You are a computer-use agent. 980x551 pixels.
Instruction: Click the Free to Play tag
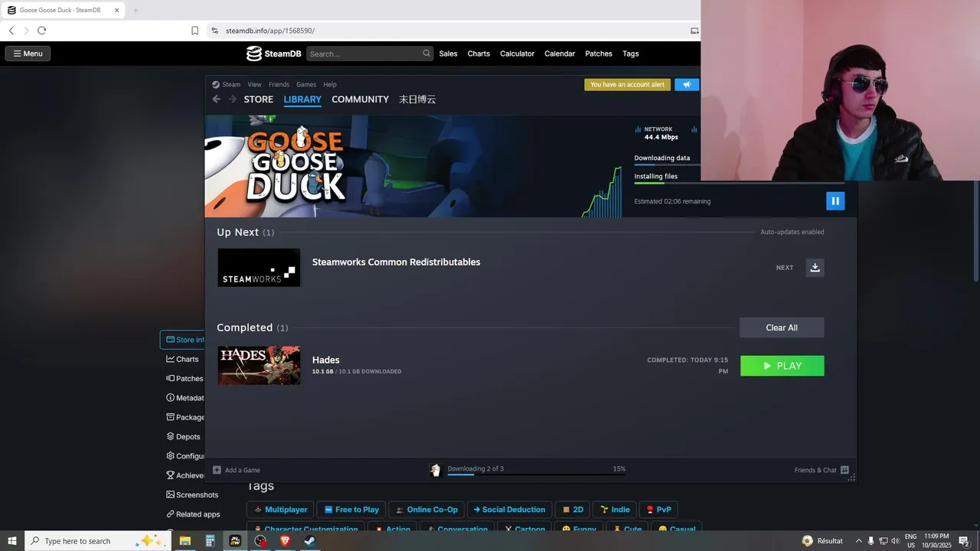[351, 510]
